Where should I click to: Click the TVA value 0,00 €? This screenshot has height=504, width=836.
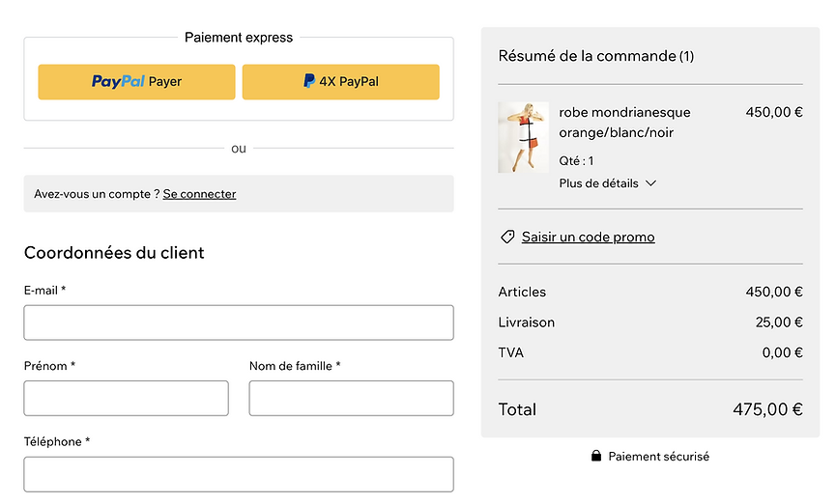(782, 352)
